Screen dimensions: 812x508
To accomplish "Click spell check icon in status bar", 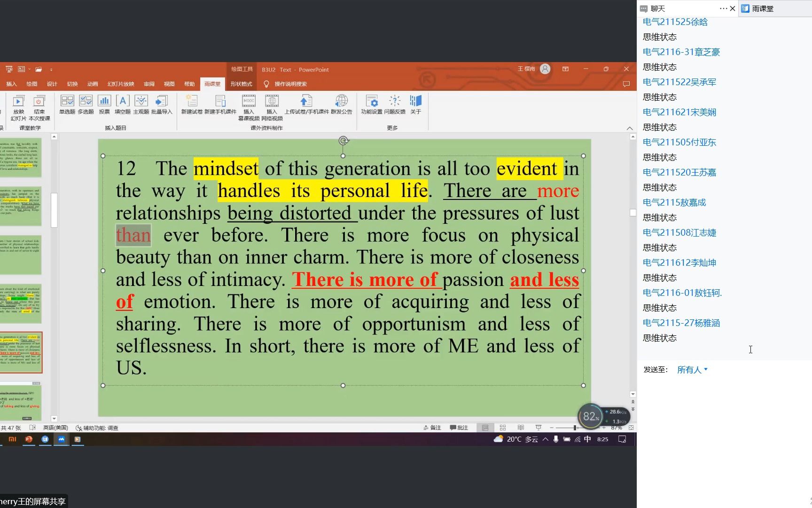I will point(32,428).
